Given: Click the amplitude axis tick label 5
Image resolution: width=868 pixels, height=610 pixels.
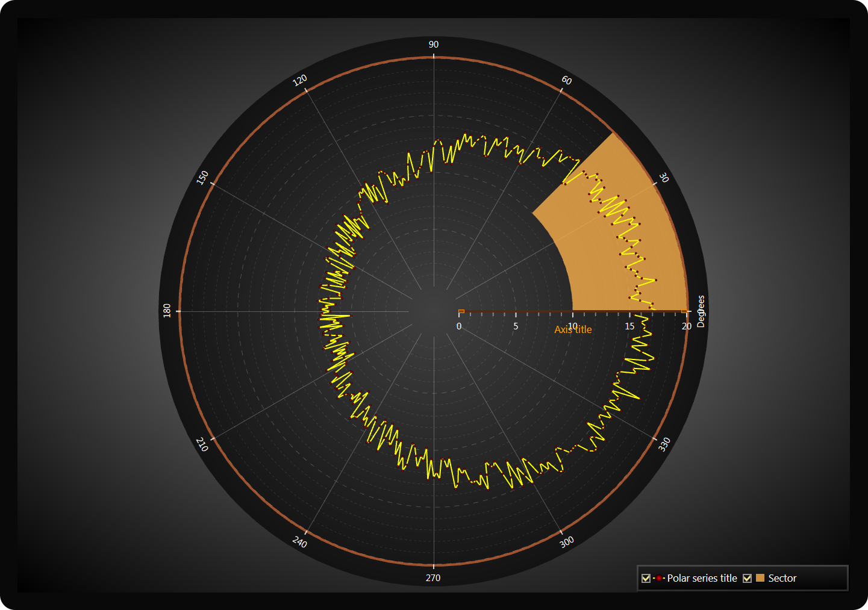Looking at the screenshot, I should (x=516, y=326).
